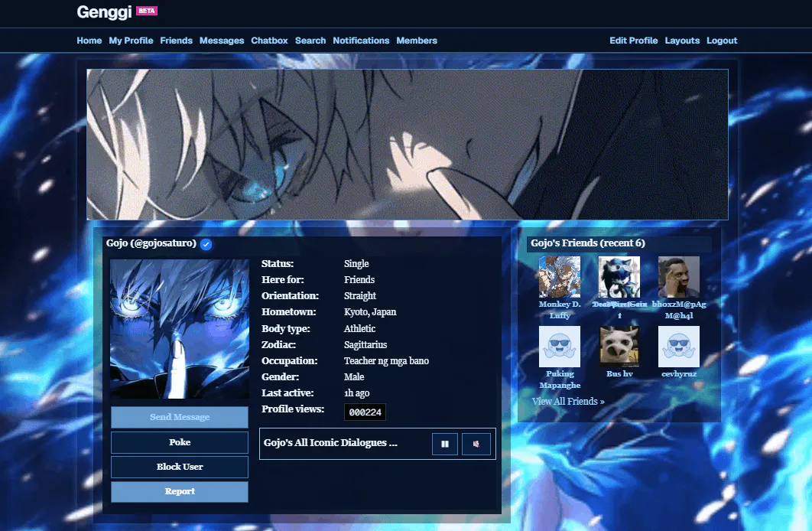
Task: Click the Last active value 1h ago
Action: point(357,393)
